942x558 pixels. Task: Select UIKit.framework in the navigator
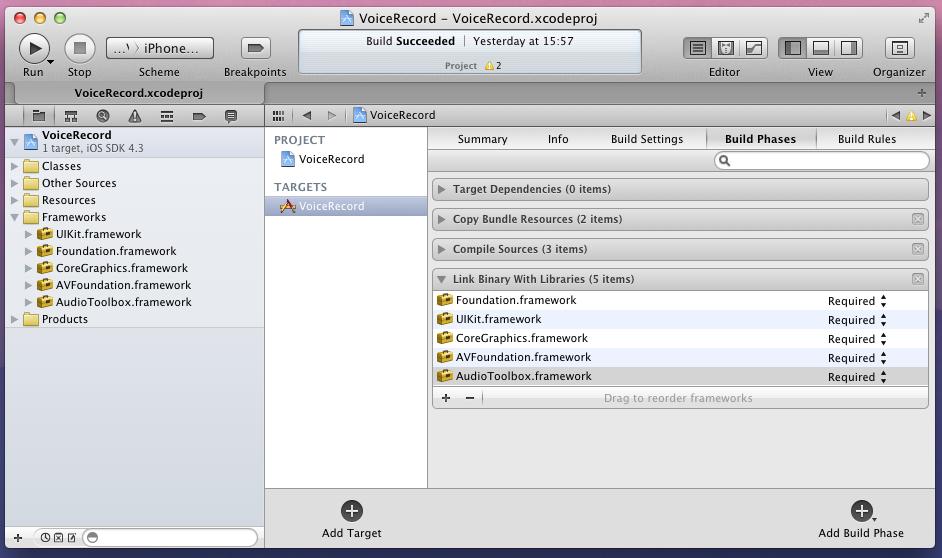[99, 234]
